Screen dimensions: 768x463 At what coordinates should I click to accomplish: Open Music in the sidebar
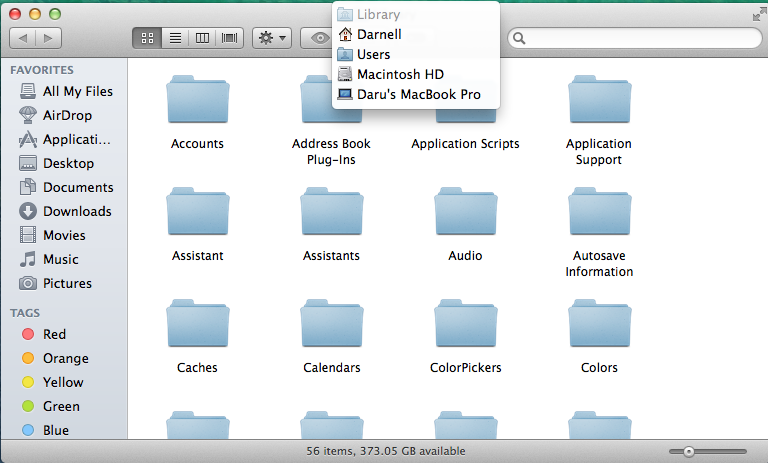pyautogui.click(x=48, y=259)
